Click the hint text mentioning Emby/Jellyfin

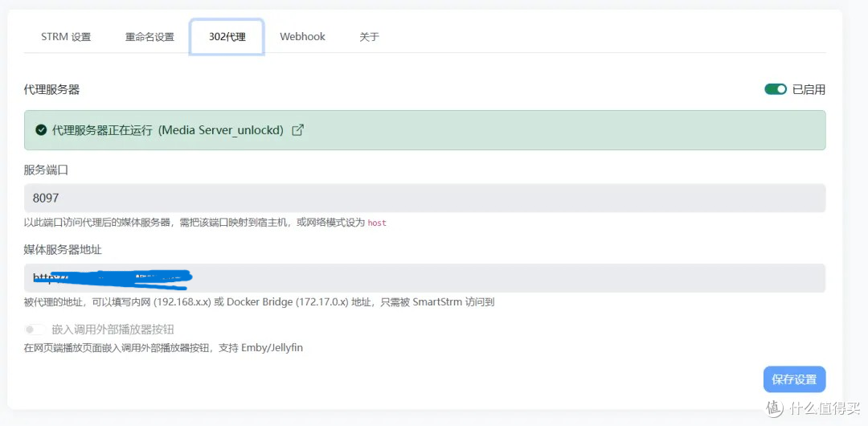pos(163,349)
